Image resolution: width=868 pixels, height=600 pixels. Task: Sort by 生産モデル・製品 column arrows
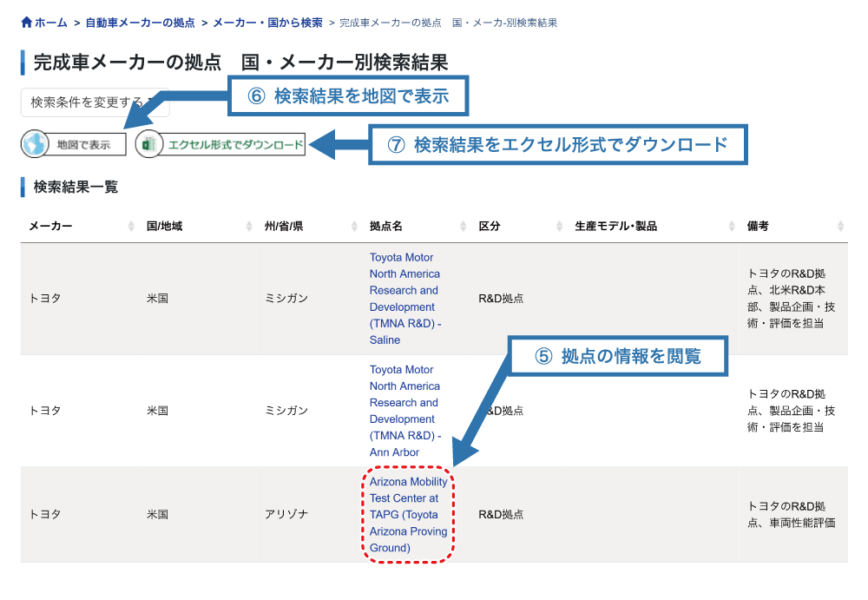coord(732,227)
